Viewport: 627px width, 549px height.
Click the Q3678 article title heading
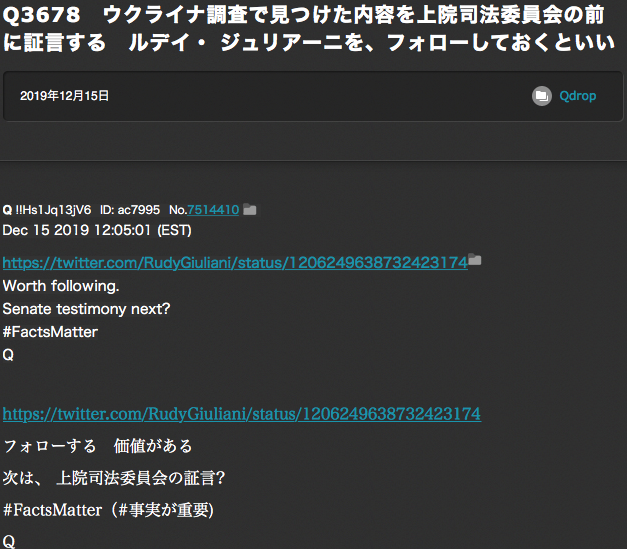[x=308, y=29]
